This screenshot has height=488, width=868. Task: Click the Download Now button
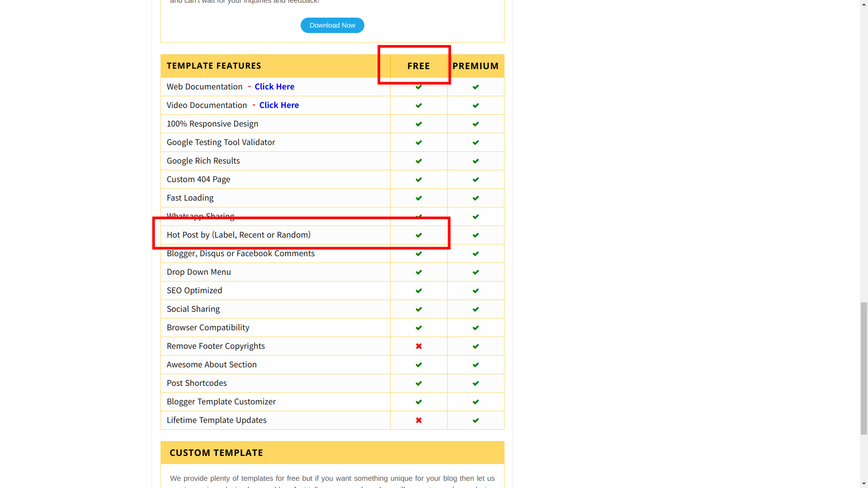[x=332, y=25]
